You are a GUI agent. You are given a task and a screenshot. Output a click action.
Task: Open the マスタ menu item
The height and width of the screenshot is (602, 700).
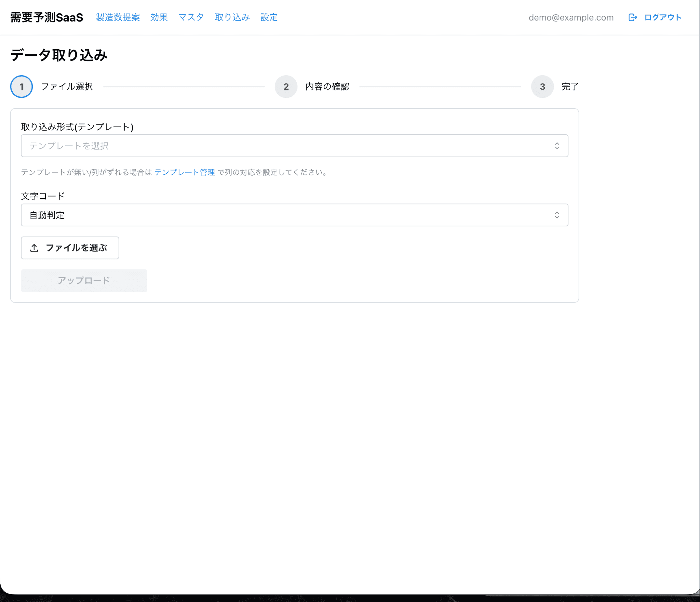[191, 17]
